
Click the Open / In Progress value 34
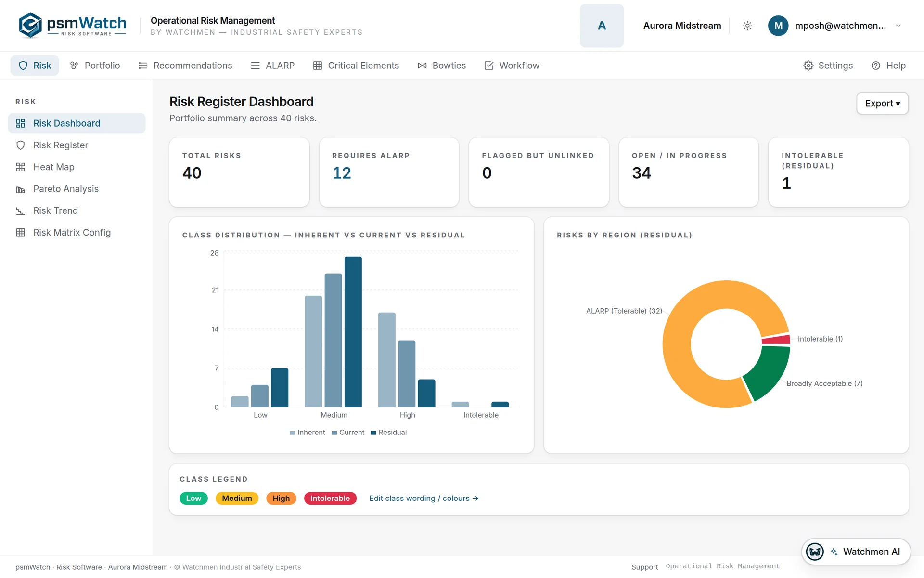tap(642, 173)
